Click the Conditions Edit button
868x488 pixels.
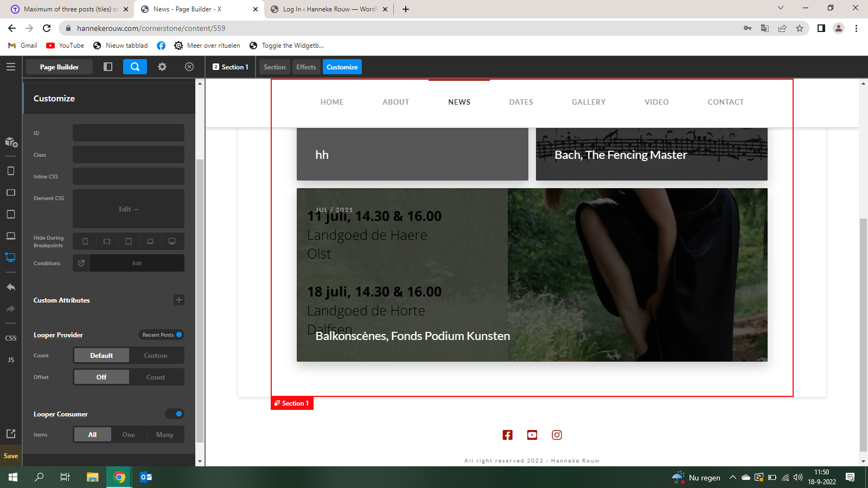[137, 264]
